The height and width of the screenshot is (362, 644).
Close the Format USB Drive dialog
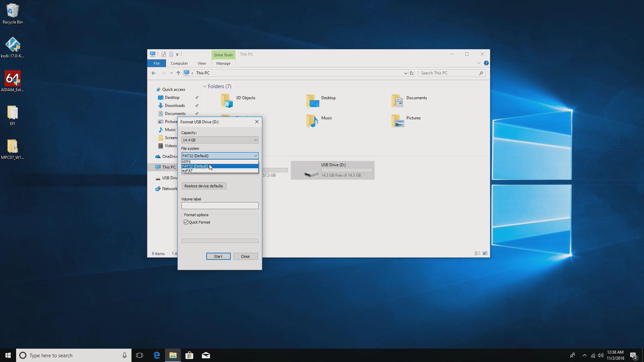257,122
